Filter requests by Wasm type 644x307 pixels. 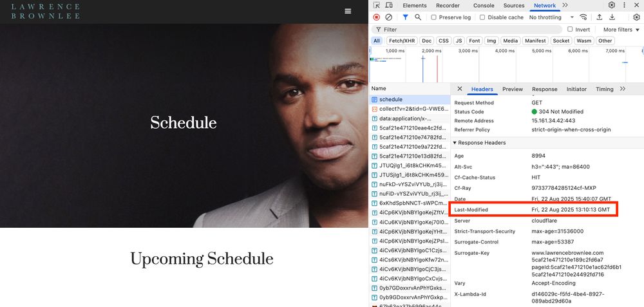[x=583, y=41]
